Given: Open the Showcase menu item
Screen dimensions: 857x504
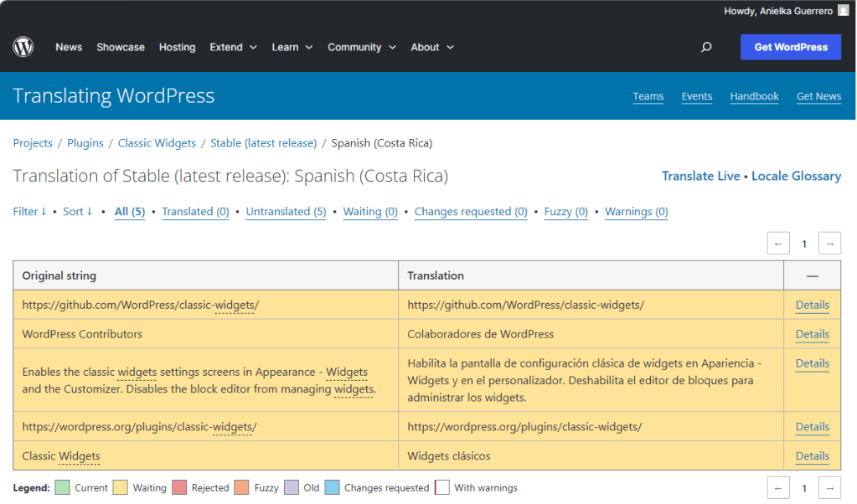Looking at the screenshot, I should click(x=121, y=48).
